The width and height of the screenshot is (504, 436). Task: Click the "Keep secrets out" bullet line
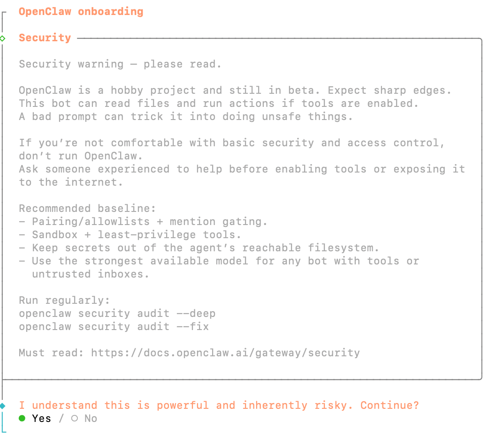[x=205, y=248]
